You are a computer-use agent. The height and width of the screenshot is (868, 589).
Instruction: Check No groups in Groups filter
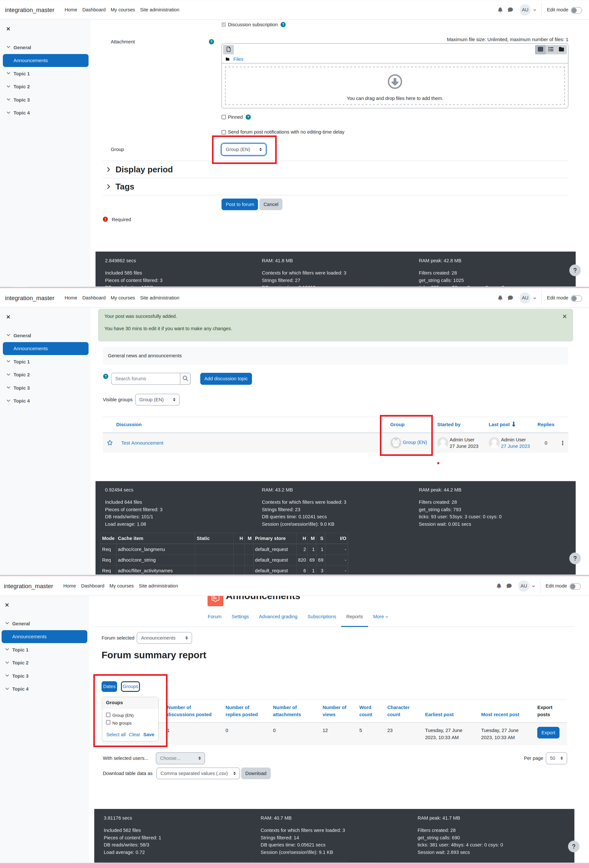(108, 722)
